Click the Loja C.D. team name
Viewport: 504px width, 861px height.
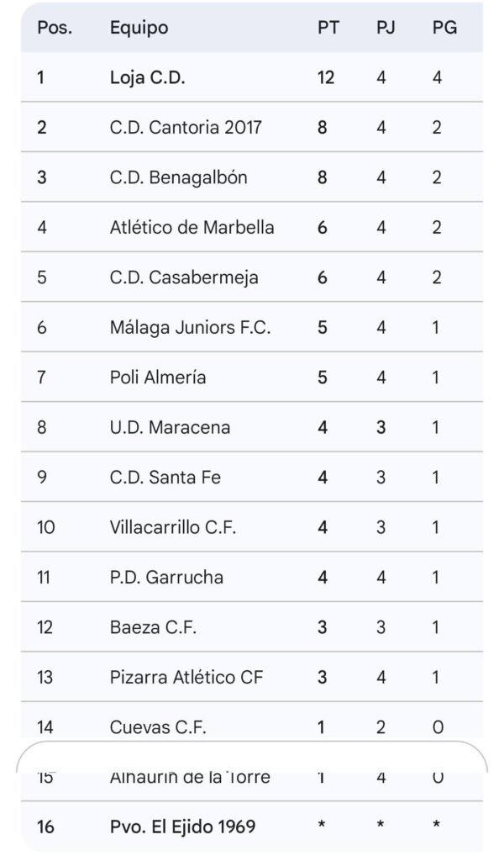click(147, 77)
